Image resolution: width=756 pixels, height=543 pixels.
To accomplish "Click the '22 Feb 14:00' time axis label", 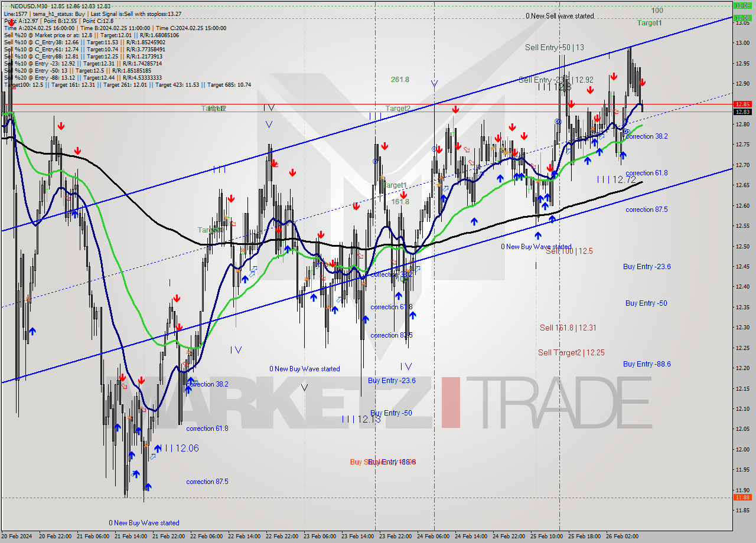I will coord(245,537).
